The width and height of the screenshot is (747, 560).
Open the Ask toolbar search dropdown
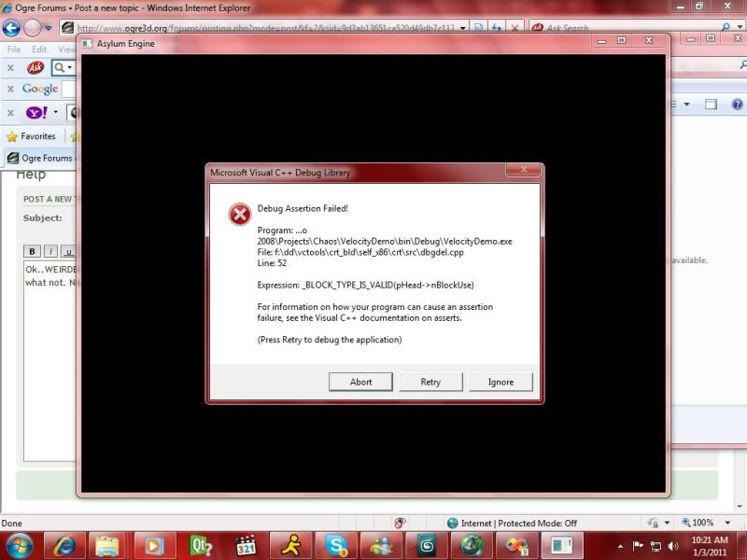click(70, 67)
